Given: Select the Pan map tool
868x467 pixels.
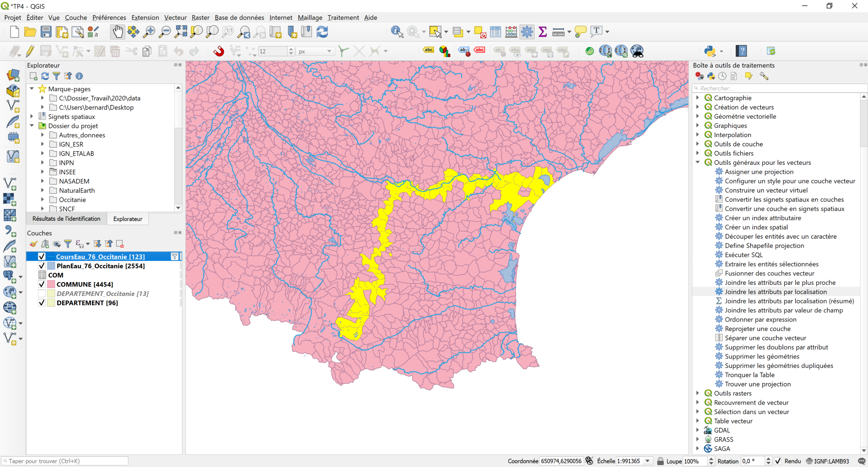Looking at the screenshot, I should 117,32.
